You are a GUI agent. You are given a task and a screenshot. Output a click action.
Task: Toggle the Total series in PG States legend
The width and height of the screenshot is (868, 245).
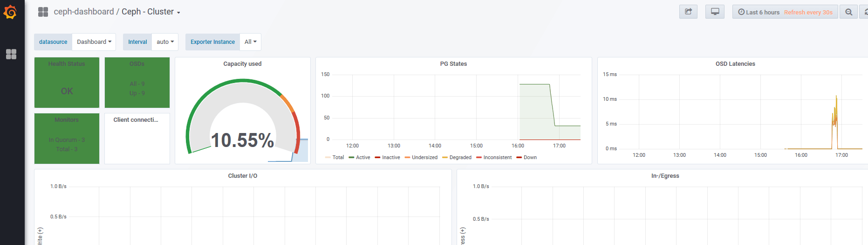click(338, 158)
